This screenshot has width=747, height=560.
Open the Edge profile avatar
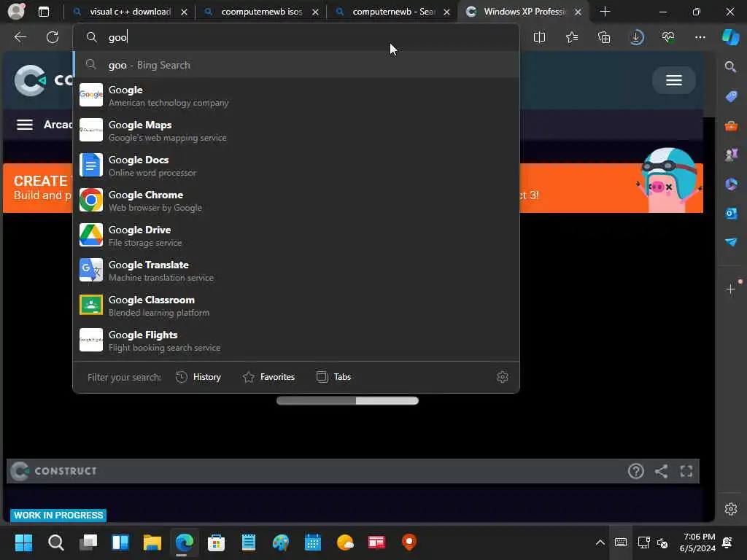(x=16, y=12)
